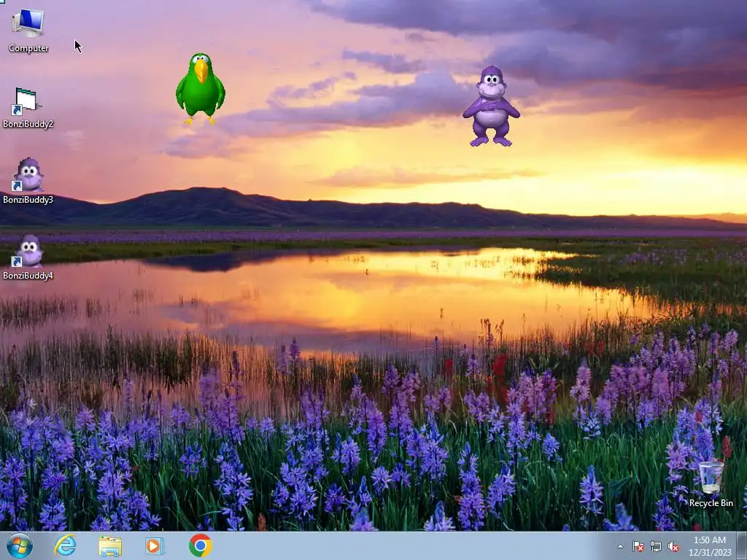Viewport: 747px width, 560px height.
Task: Click the Show desktop strip at the taskbar end
Action: (742, 546)
